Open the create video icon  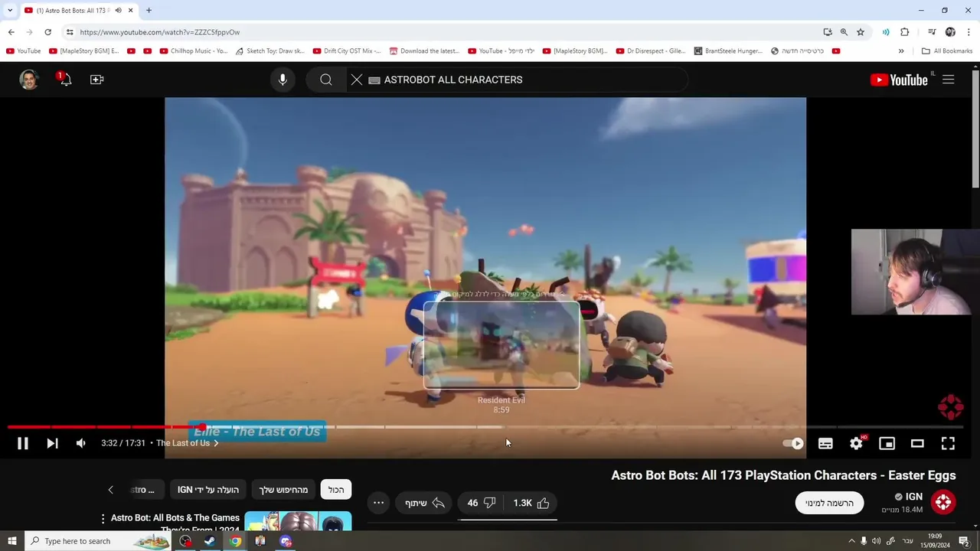tap(96, 80)
